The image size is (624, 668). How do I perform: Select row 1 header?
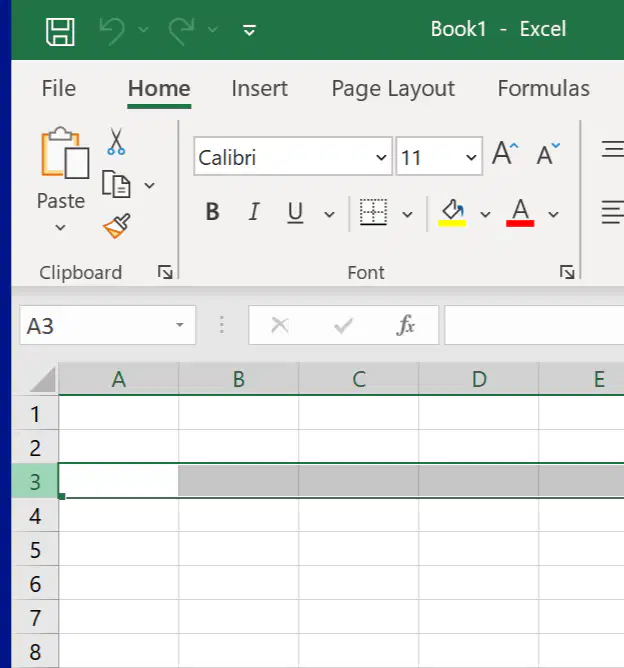tap(35, 413)
